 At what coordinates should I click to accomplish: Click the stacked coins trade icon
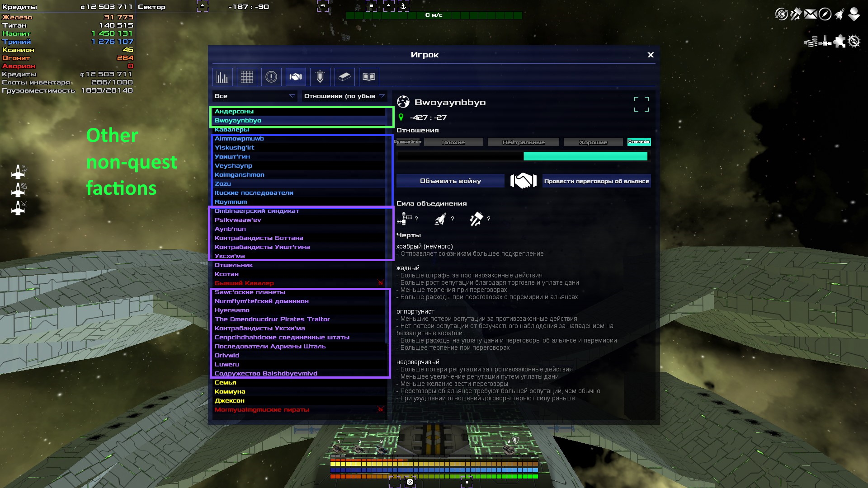[x=811, y=42]
